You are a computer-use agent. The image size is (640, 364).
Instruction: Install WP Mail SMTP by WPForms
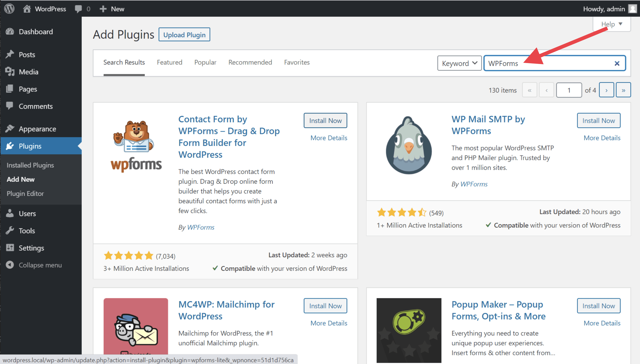pos(599,120)
